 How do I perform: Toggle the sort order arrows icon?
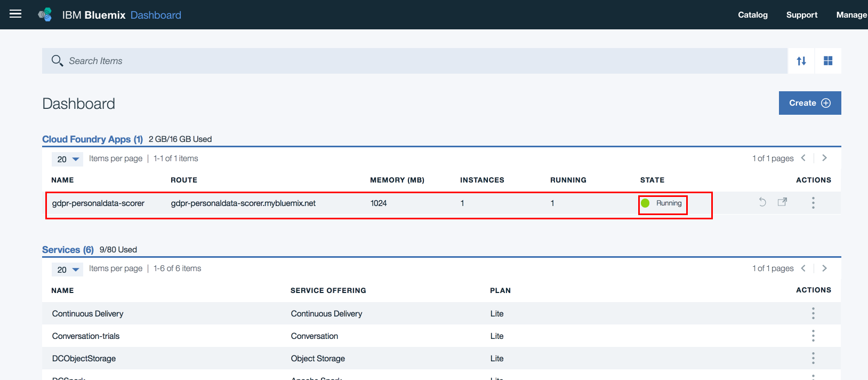[801, 61]
